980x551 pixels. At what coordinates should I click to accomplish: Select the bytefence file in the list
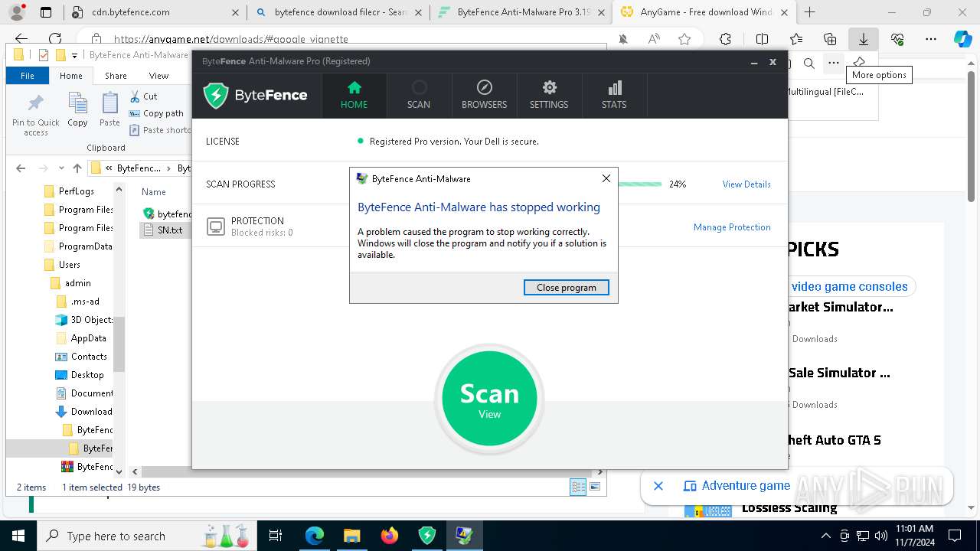click(x=167, y=214)
